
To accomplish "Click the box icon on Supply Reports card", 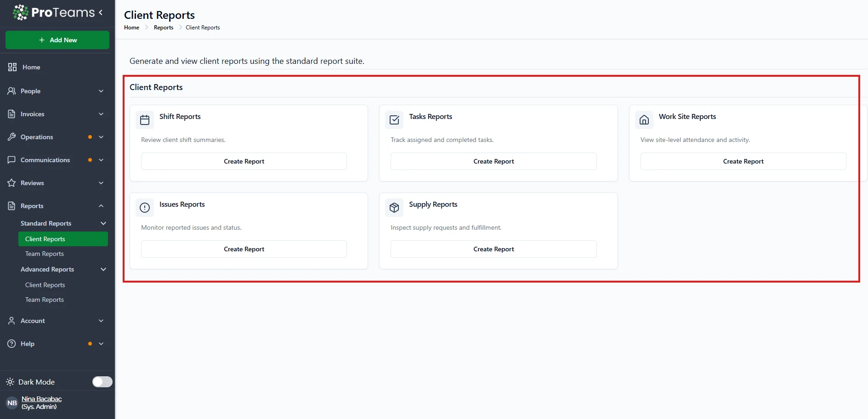I will pyautogui.click(x=394, y=208).
